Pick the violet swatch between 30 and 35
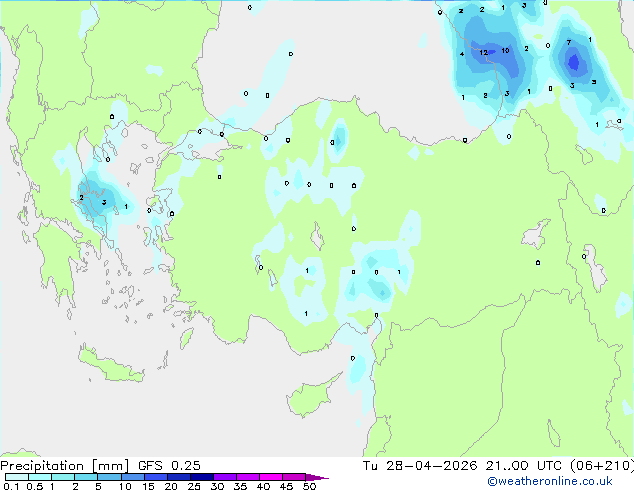Viewport: 634px width, 490px height. [224, 477]
